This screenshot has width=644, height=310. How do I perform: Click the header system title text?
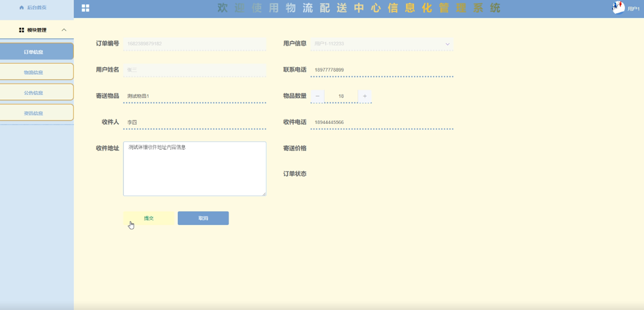point(359,8)
